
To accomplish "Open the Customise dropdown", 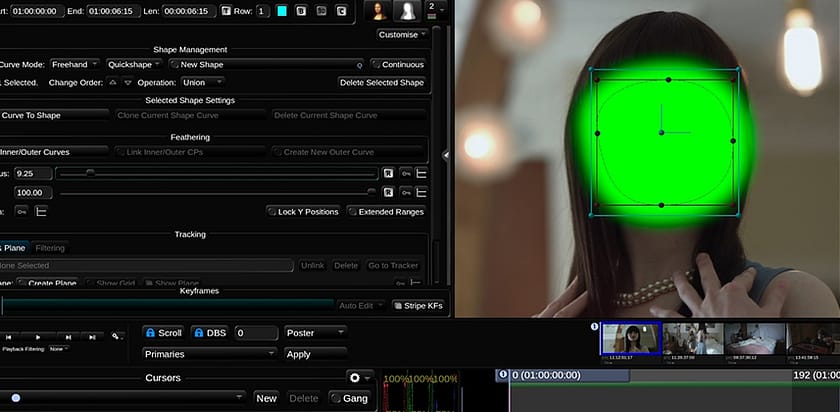I will coord(402,34).
